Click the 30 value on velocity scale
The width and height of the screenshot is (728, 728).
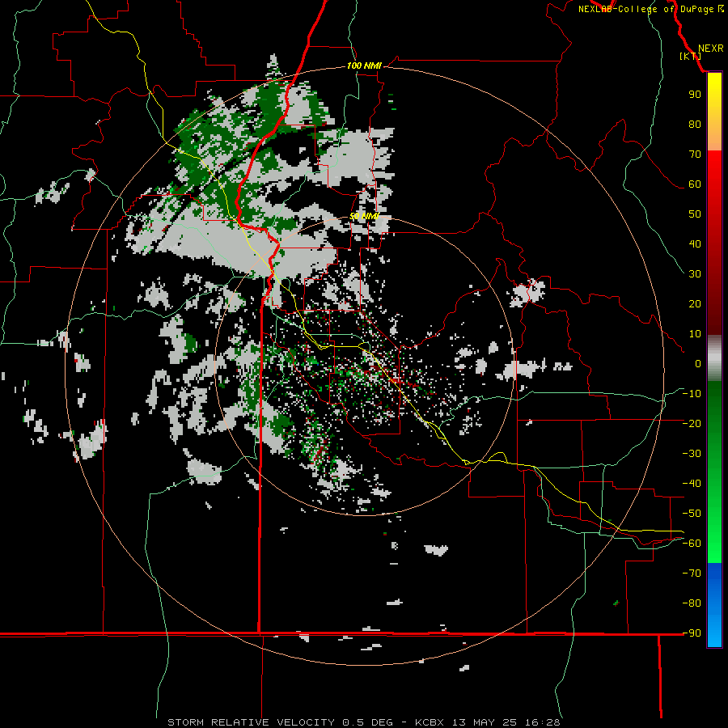pos(695,274)
